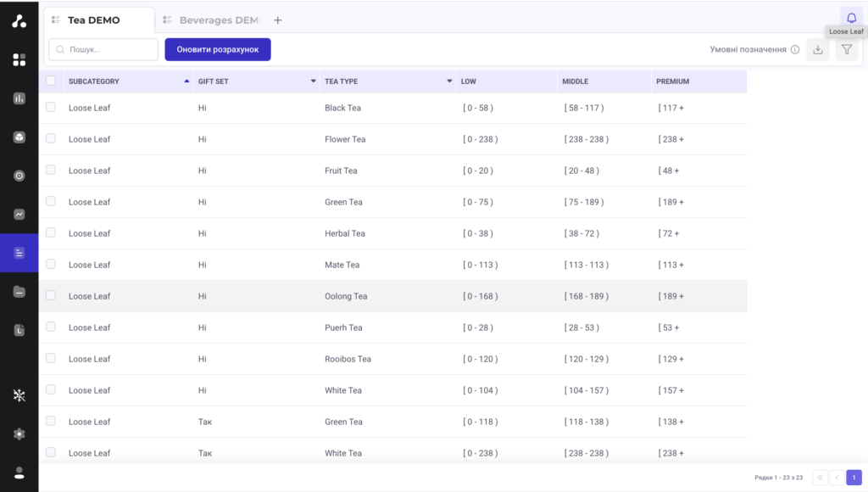Open the filter funnel icon
The width and height of the screenshot is (868, 492).
(847, 50)
